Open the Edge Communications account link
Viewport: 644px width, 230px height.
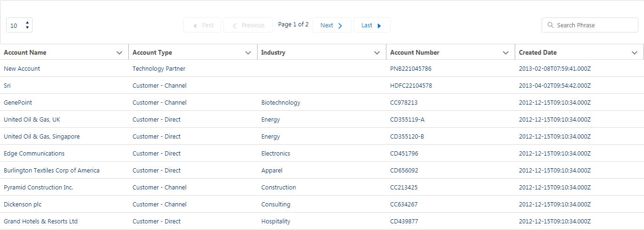(34, 154)
